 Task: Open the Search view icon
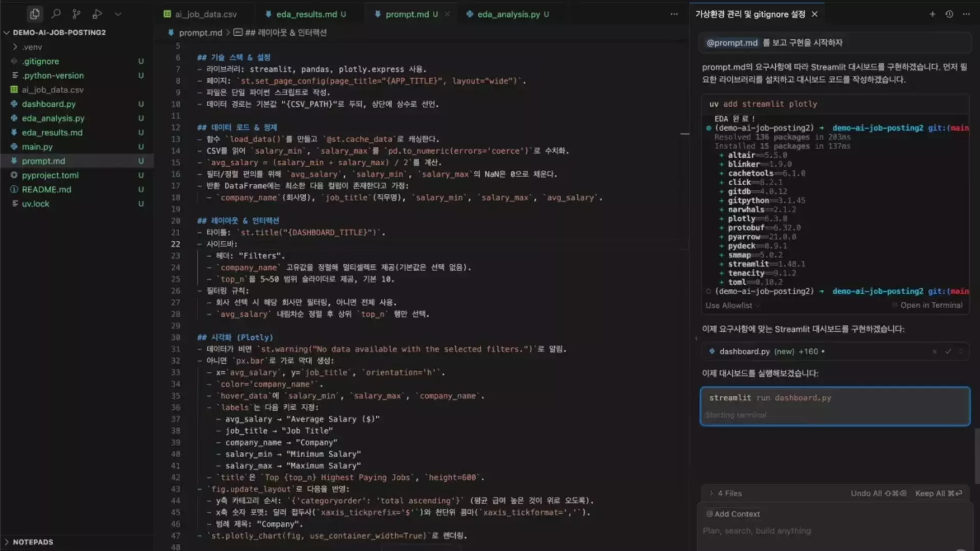(56, 14)
